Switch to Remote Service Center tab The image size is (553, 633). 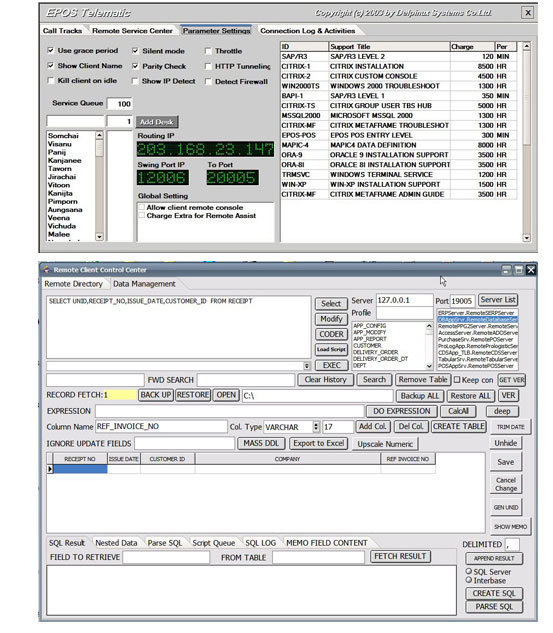(x=132, y=31)
